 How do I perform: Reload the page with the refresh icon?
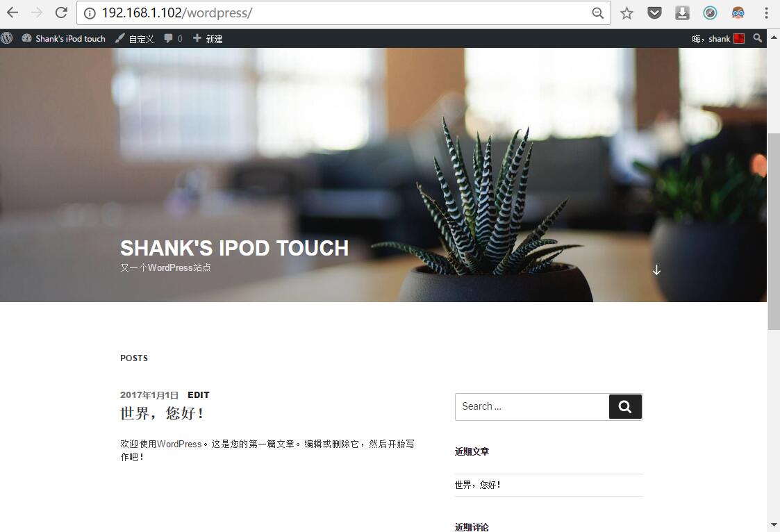pyautogui.click(x=61, y=13)
